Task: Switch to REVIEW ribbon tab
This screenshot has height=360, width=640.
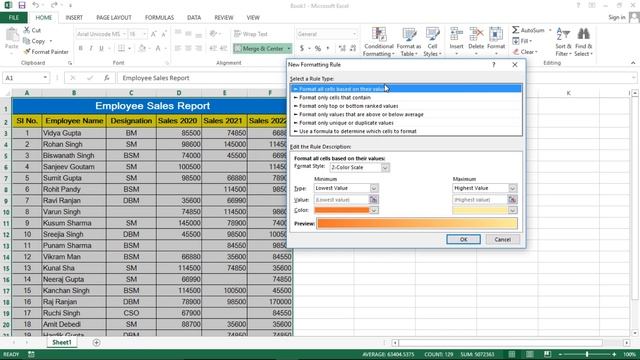Action: (224, 18)
